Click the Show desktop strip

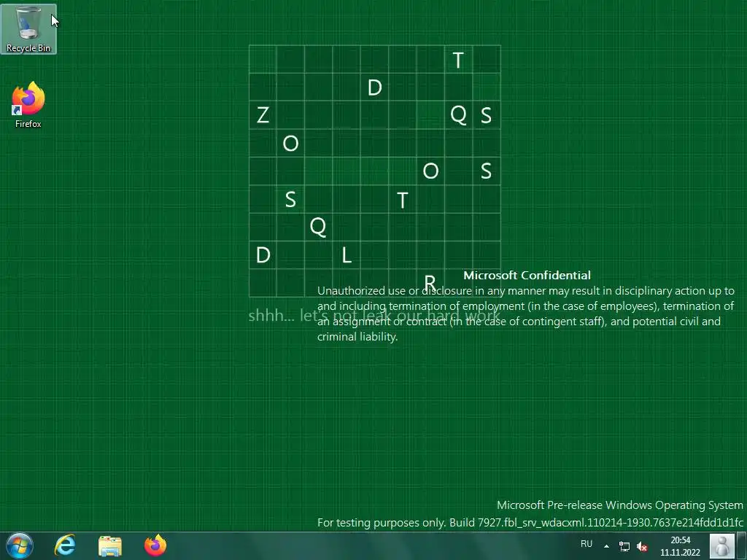coord(743,545)
